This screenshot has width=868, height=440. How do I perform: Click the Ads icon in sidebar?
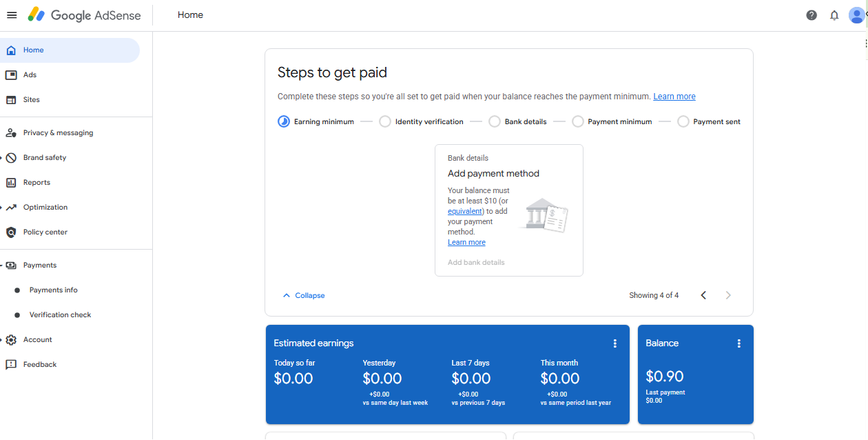[x=11, y=75]
